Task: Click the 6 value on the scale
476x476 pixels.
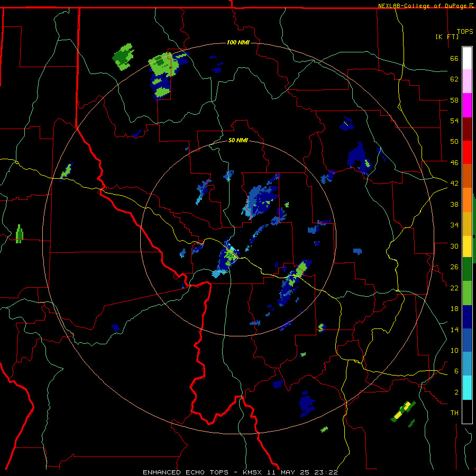Action: (x=456, y=371)
